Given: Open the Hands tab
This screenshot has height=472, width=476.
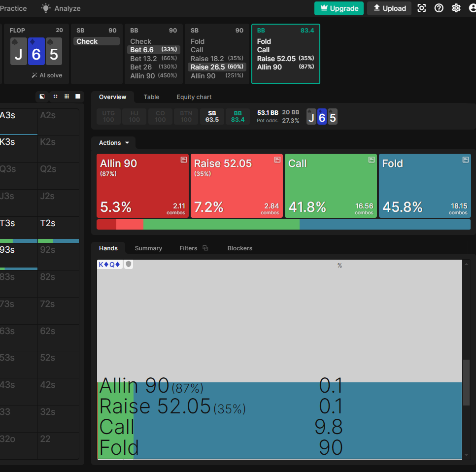Looking at the screenshot, I should pos(108,248).
